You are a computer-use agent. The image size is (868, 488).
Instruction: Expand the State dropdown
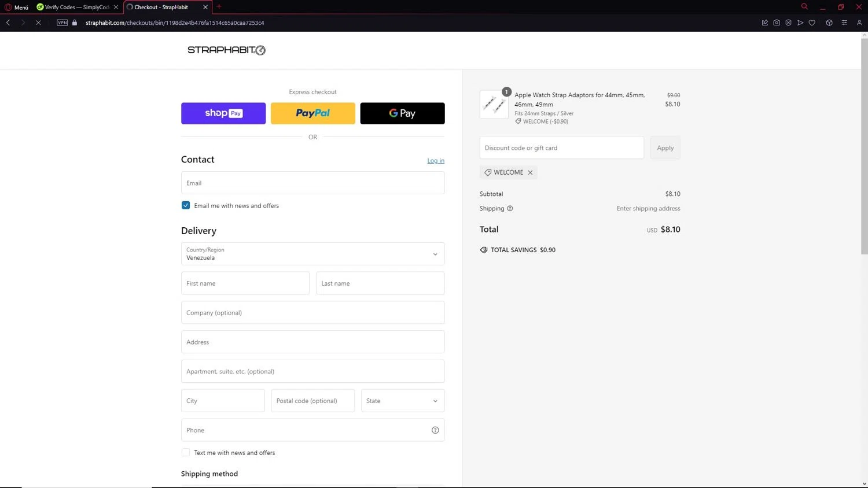(403, 401)
